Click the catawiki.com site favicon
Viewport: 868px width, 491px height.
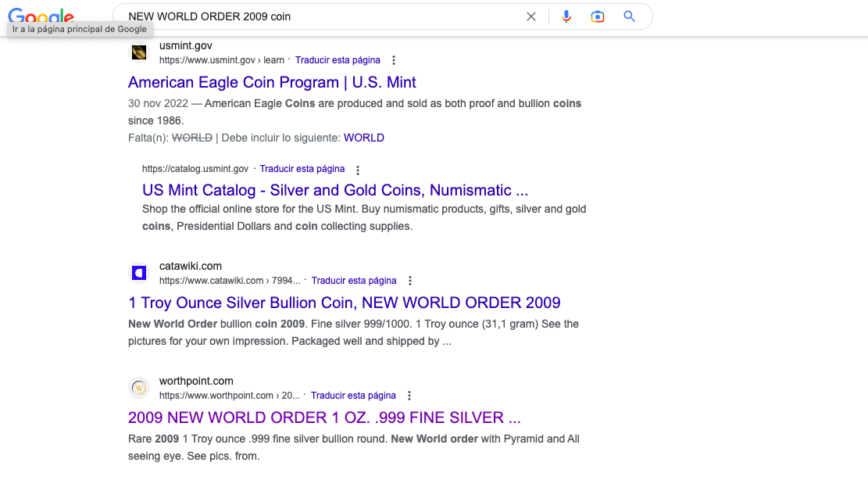pos(138,273)
